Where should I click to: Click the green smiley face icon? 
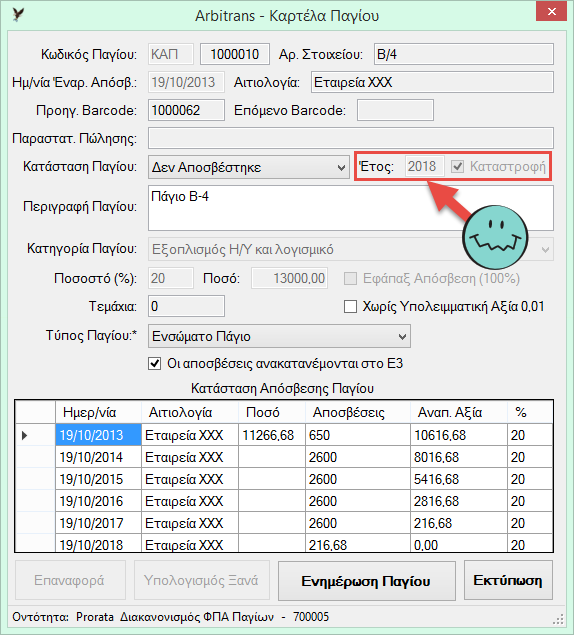coord(495,237)
